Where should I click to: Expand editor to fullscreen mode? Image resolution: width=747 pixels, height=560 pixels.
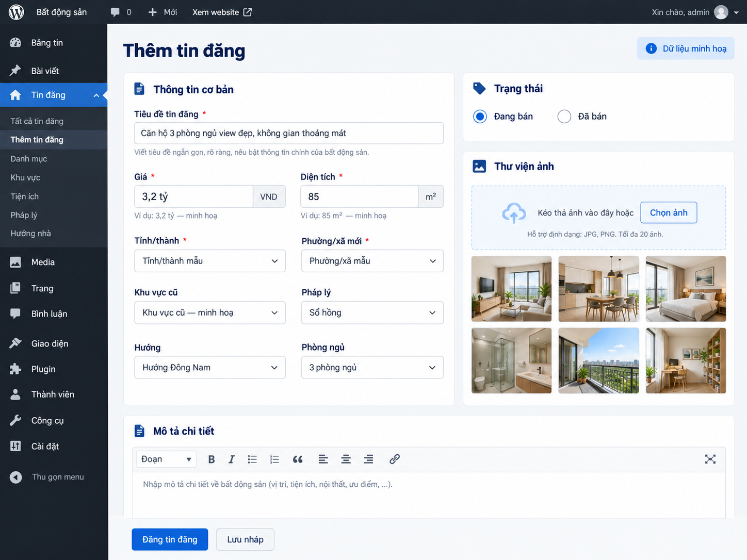[710, 459]
